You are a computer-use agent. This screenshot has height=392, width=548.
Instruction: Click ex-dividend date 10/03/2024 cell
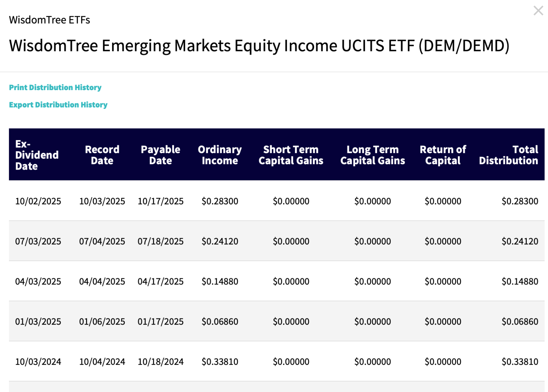pyautogui.click(x=38, y=362)
